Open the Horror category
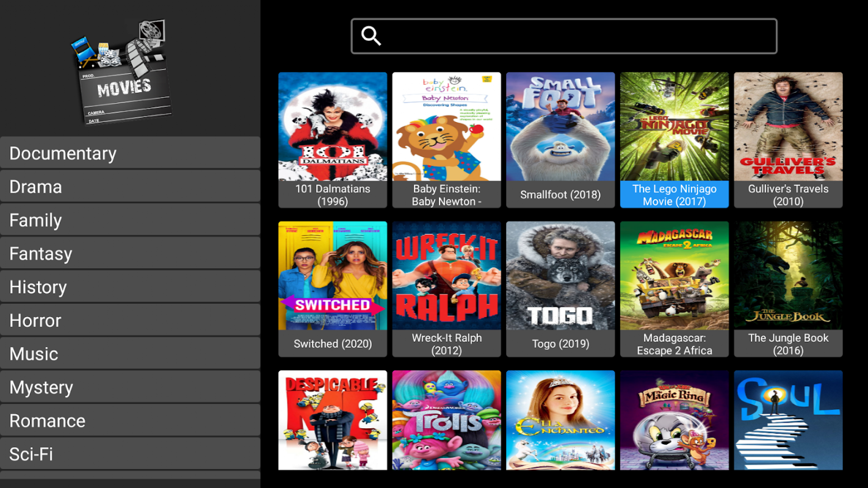The image size is (868, 488). click(x=130, y=320)
